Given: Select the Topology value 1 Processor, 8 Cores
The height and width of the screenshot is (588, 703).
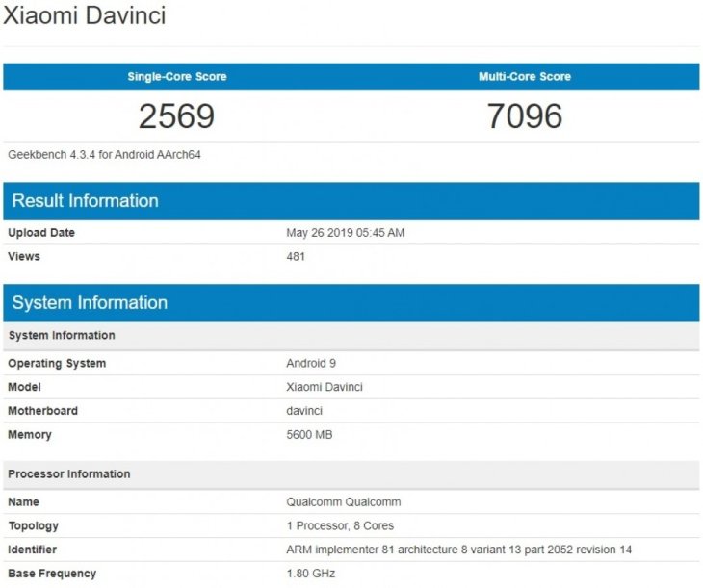Looking at the screenshot, I should click(340, 526).
